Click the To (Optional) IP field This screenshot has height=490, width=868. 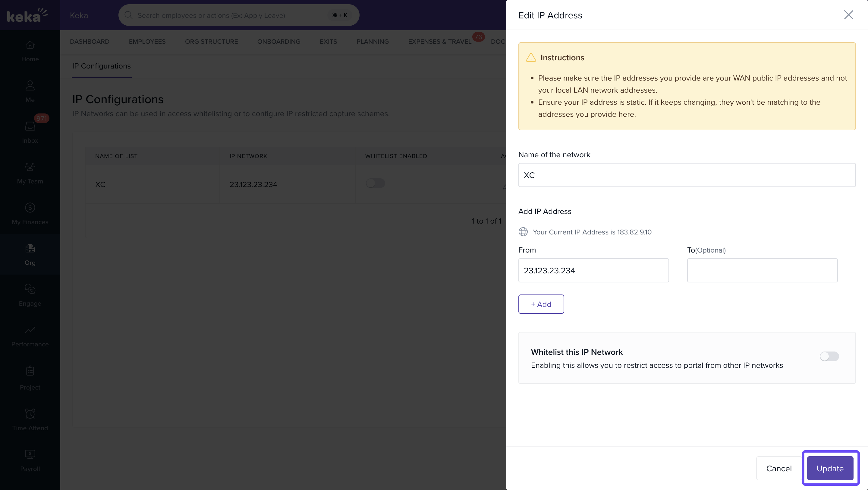point(762,270)
